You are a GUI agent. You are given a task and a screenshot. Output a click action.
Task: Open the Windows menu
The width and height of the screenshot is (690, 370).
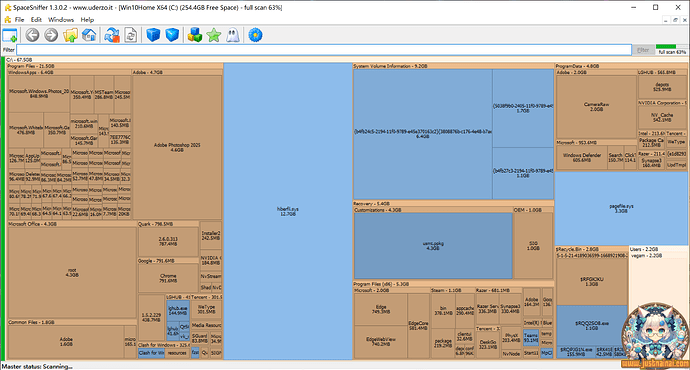pos(61,19)
